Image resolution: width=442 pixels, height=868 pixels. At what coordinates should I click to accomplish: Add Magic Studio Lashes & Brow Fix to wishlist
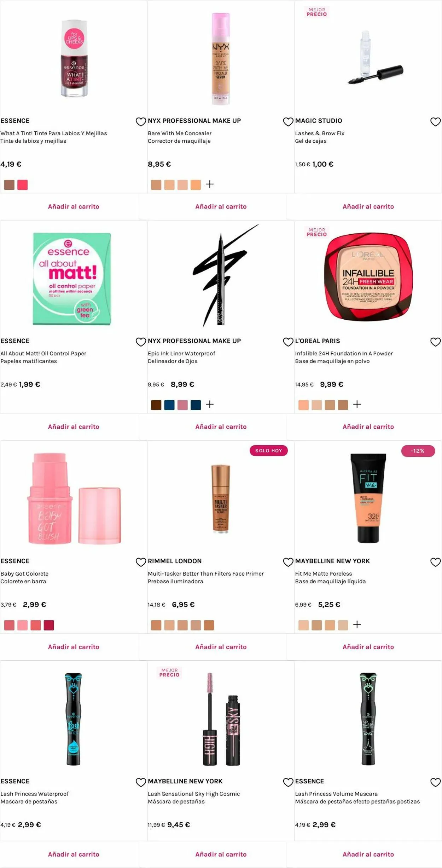pos(435,122)
